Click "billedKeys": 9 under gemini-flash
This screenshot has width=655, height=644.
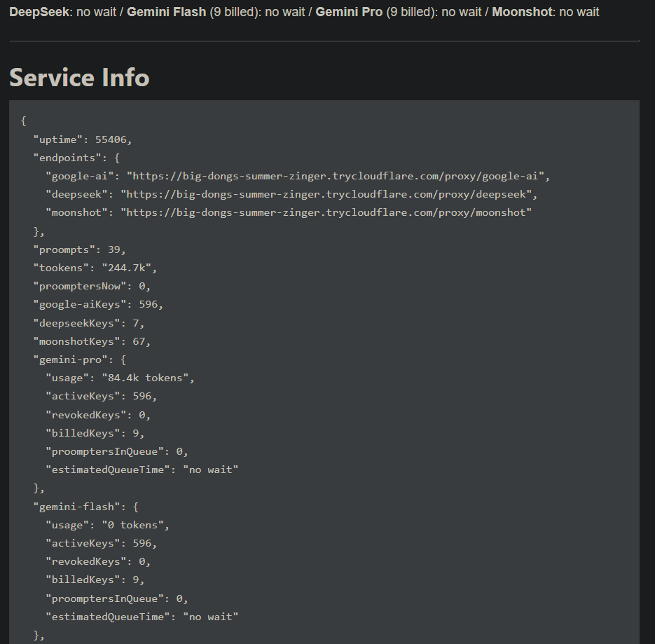95,580
